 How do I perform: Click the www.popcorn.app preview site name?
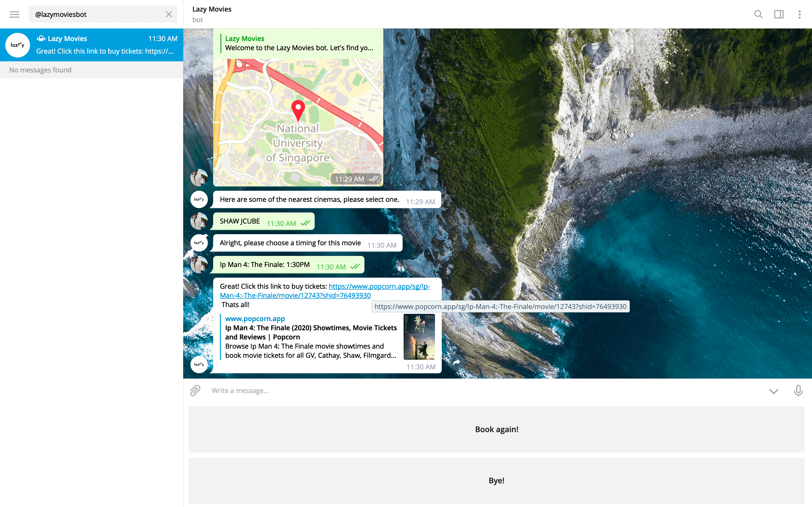255,318
